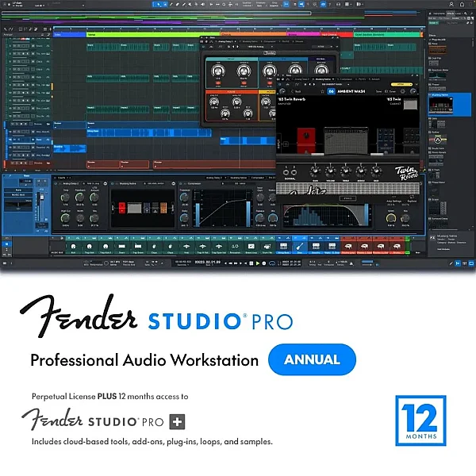This screenshot has height=476, width=476.
Task: Switch to the Loops browser tab
Action: pos(458,13)
